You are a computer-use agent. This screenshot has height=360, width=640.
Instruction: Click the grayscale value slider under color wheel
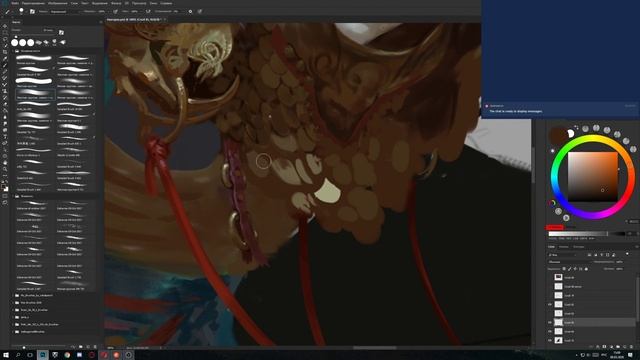[587, 234]
